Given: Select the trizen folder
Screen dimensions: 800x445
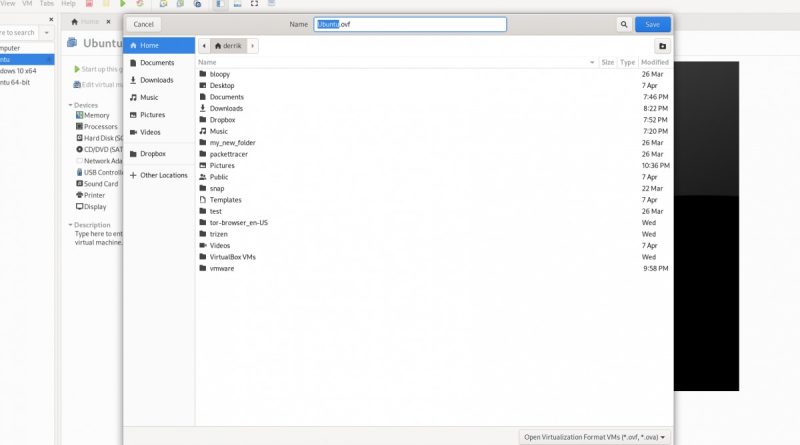Looking at the screenshot, I should click(x=434, y=234).
